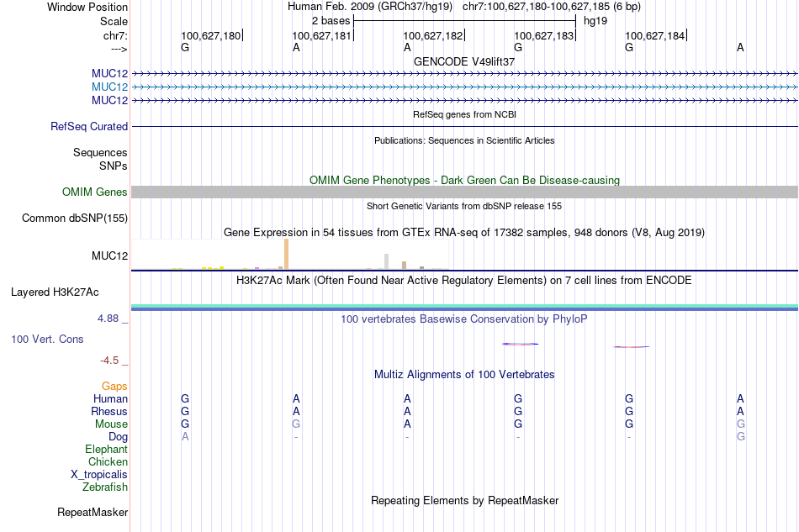Click the Dog alignment row label

(119, 437)
